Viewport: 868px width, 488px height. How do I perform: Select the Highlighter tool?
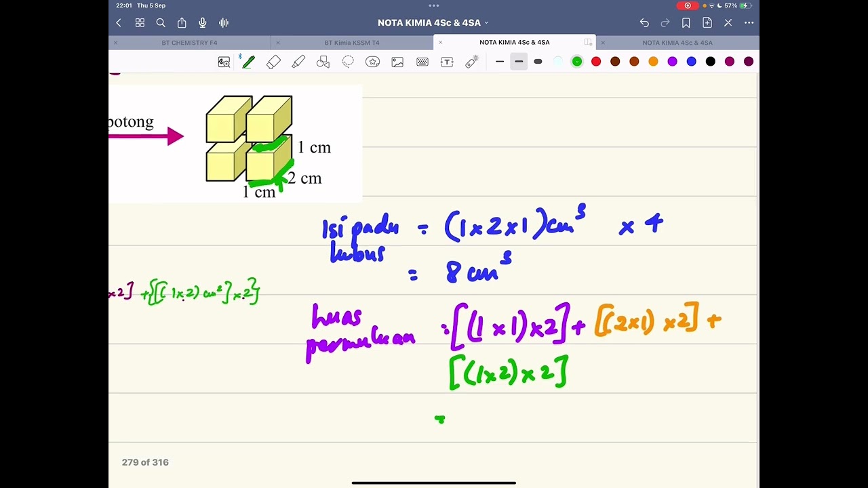click(298, 62)
